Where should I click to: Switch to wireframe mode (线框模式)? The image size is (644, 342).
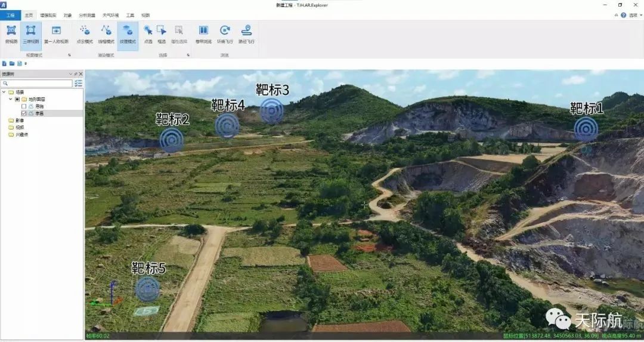[x=106, y=33]
